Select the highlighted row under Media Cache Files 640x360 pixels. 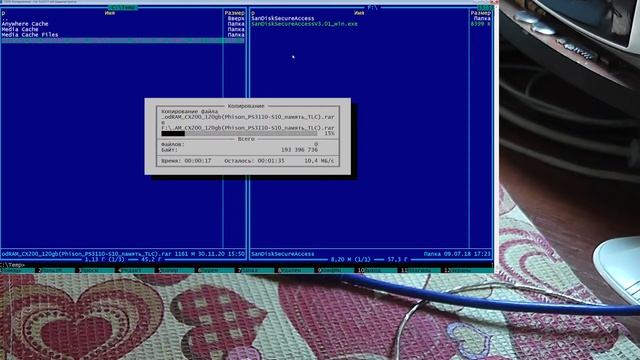pos(122,40)
